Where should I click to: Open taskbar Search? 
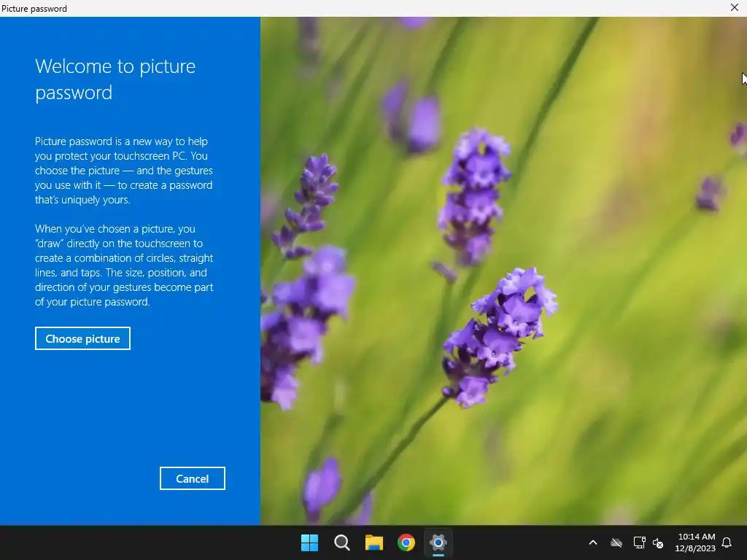coord(341,542)
